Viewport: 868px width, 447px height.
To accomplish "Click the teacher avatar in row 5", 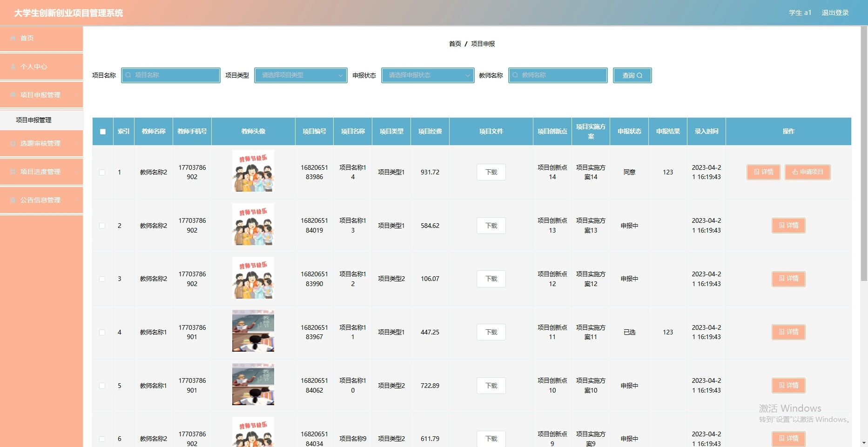I will (x=253, y=384).
